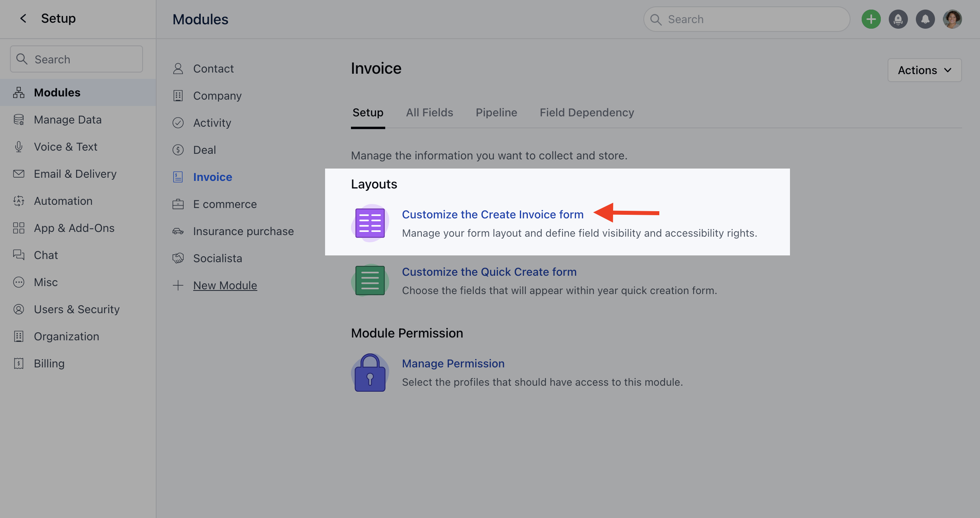Click the Chat bubbles icon
980x518 pixels.
(19, 255)
